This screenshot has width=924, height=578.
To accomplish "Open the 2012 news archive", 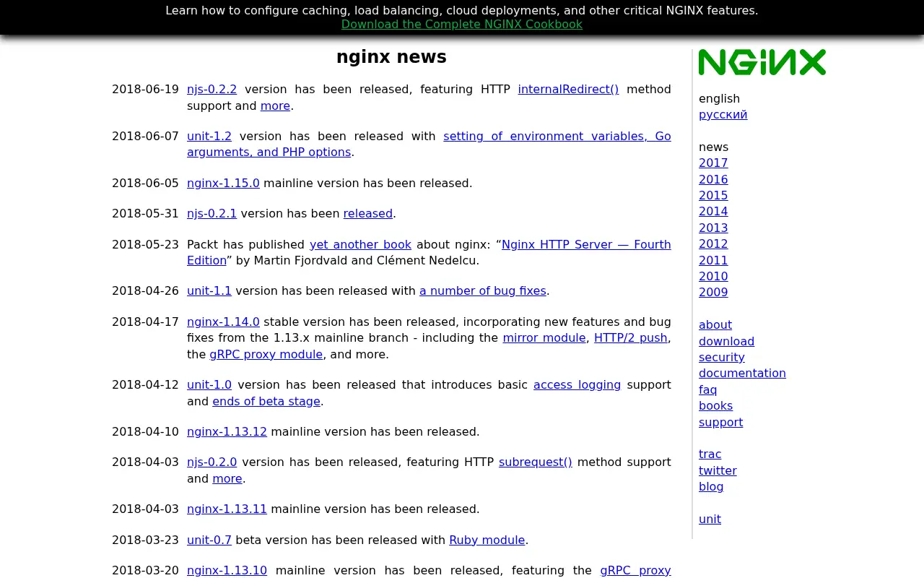I will coord(713,243).
